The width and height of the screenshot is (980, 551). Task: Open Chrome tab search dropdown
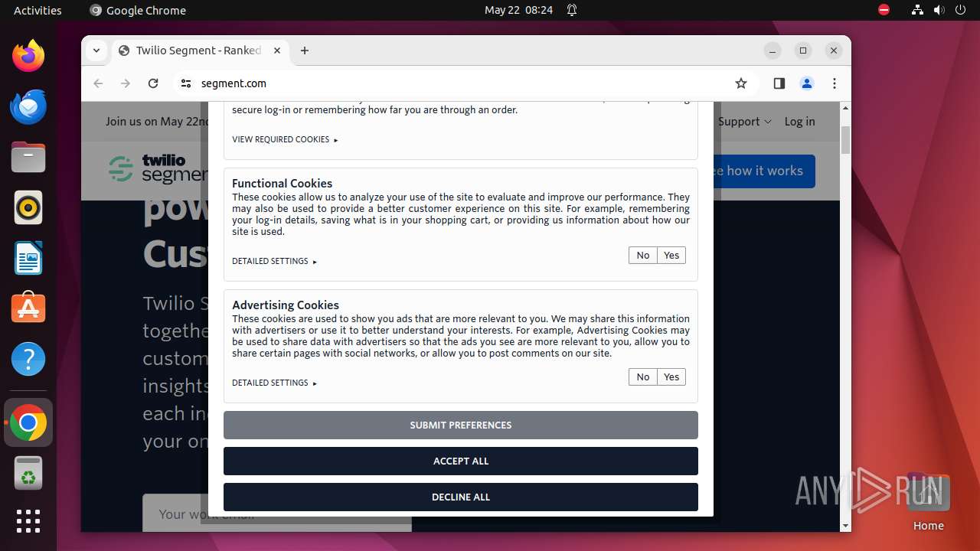click(x=96, y=51)
